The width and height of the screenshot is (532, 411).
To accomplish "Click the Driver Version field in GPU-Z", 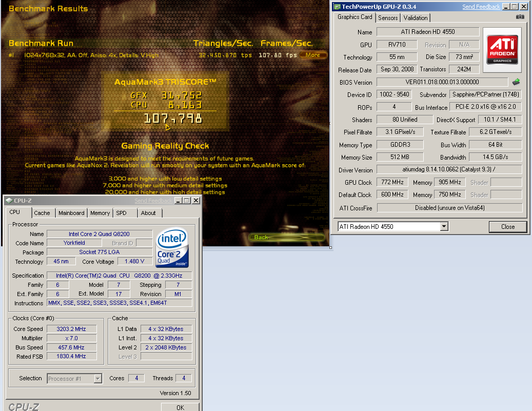I will pyautogui.click(x=449, y=169).
